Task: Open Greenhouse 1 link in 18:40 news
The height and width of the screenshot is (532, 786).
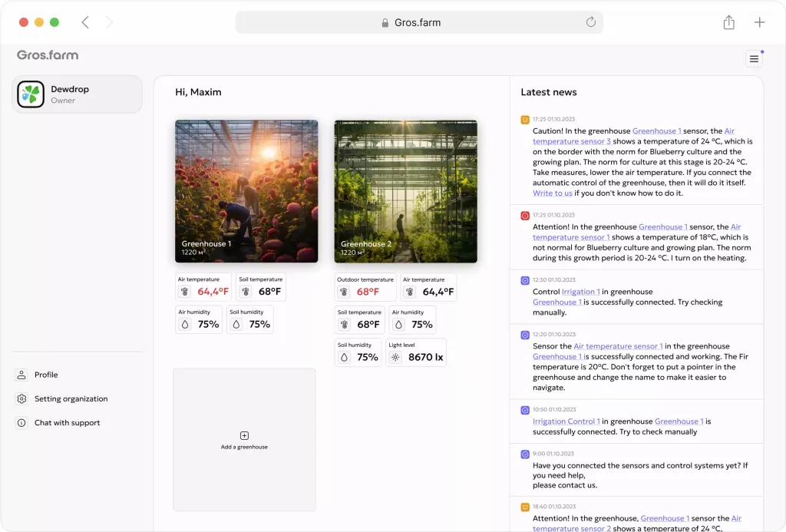Action: coord(665,518)
